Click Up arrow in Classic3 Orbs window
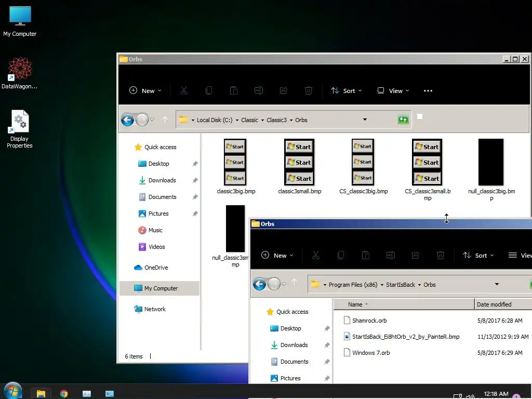Screen dimensions: 532x399 [165, 119]
